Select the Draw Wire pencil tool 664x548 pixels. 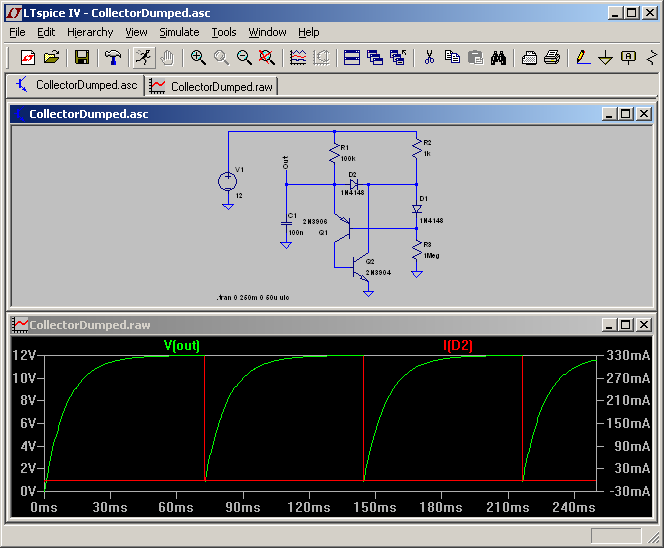point(583,57)
